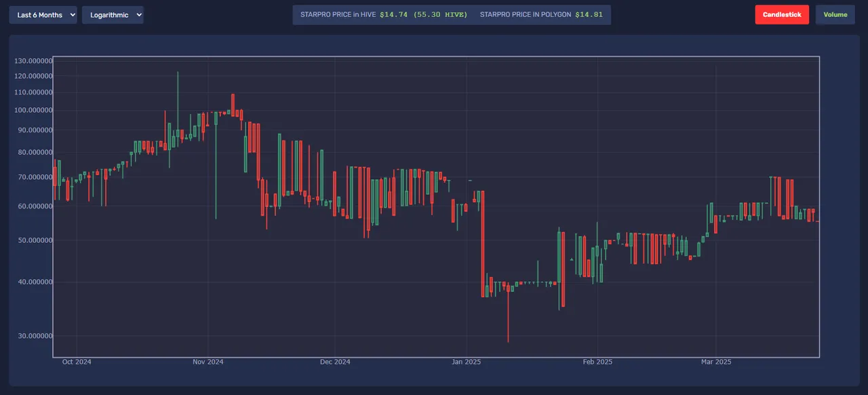Click the 130.000000 y-axis label
The height and width of the screenshot is (395, 868).
point(33,61)
